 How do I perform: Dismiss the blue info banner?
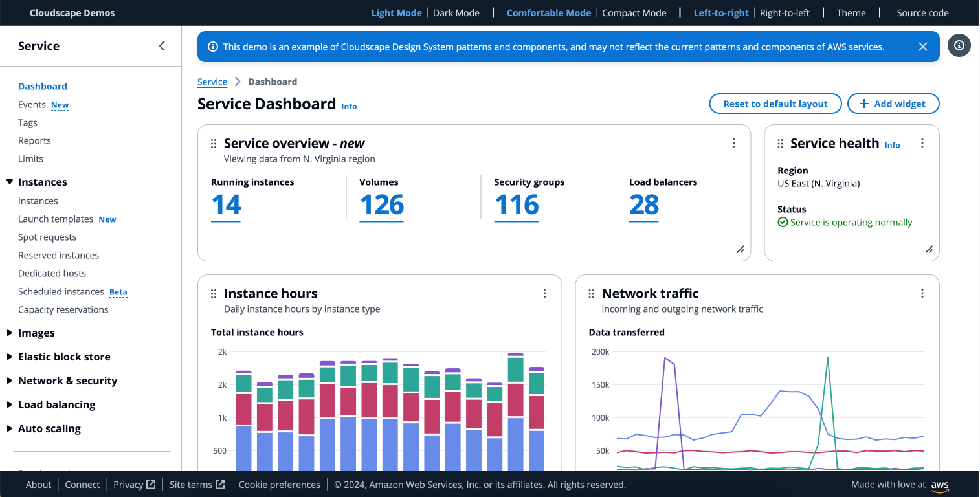[923, 47]
